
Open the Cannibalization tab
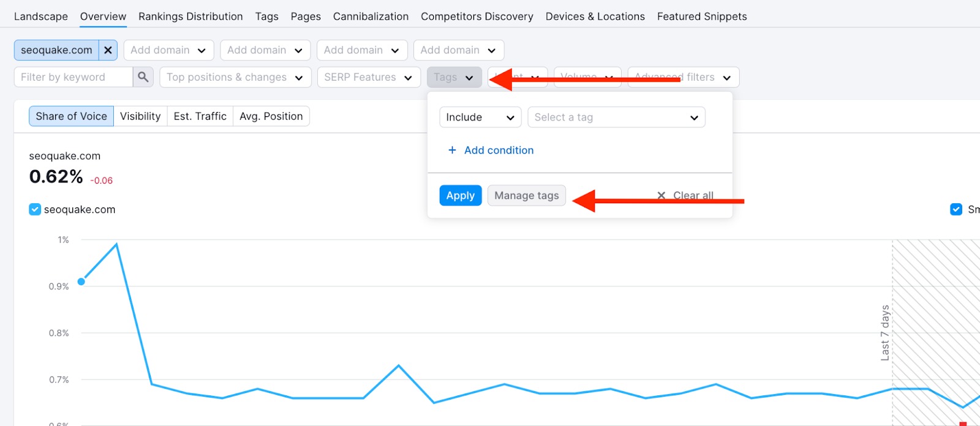click(x=371, y=17)
